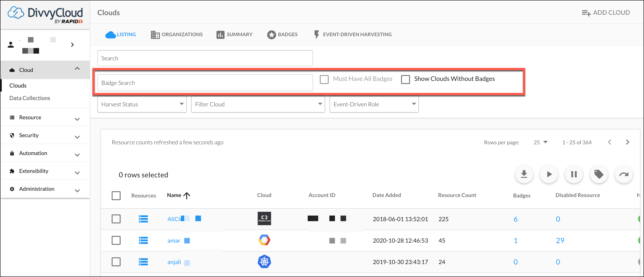
Task: Go to the next page of clouds
Action: pyautogui.click(x=627, y=142)
